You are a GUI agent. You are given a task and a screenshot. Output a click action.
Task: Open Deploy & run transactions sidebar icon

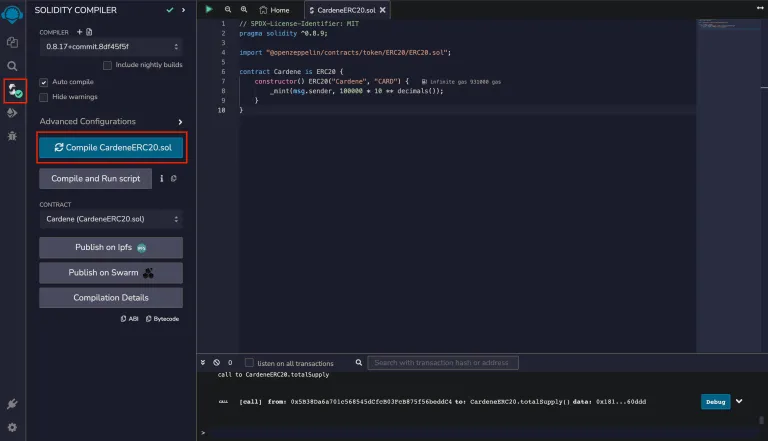tap(12, 113)
